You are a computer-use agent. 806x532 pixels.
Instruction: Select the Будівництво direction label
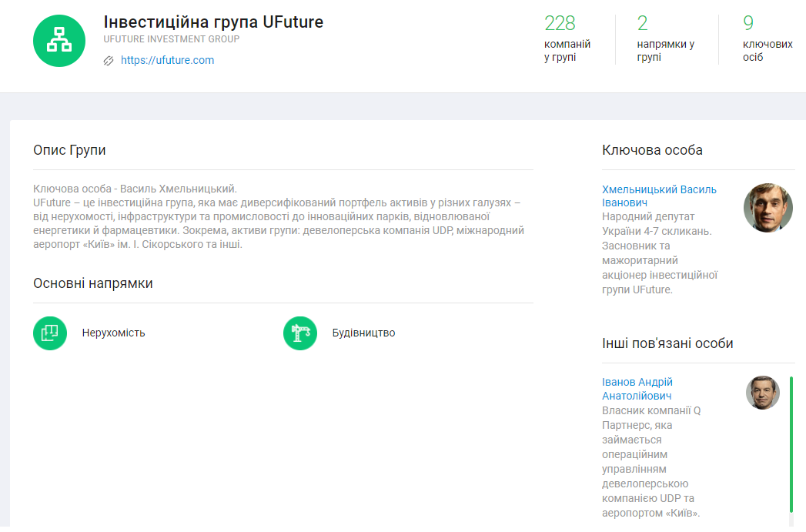[x=363, y=333]
